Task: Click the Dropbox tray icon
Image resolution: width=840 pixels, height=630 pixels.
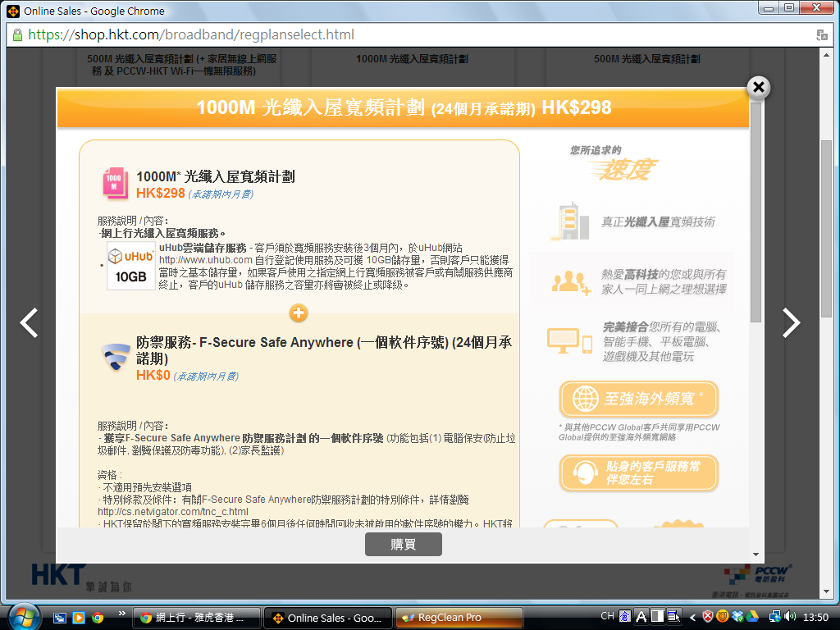Action: tap(737, 617)
